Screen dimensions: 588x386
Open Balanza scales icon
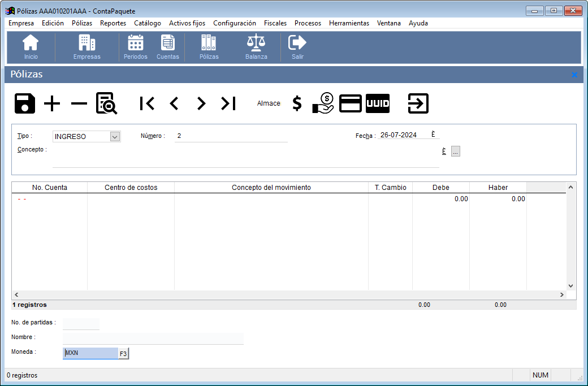click(x=256, y=47)
